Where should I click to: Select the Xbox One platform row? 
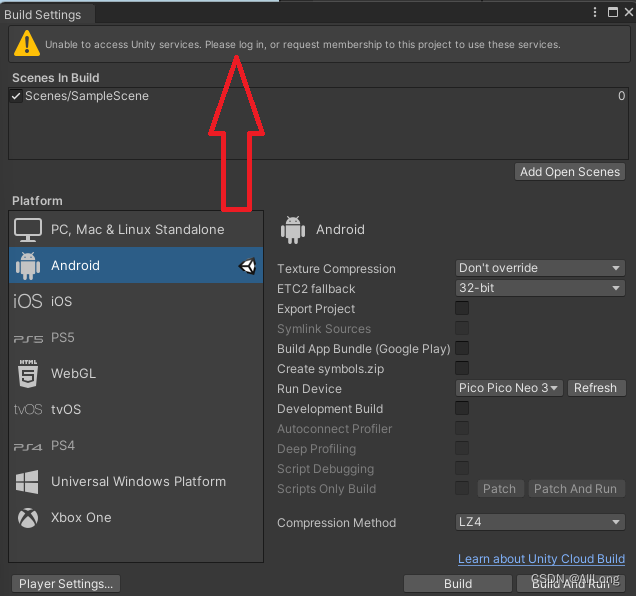[x=136, y=518]
